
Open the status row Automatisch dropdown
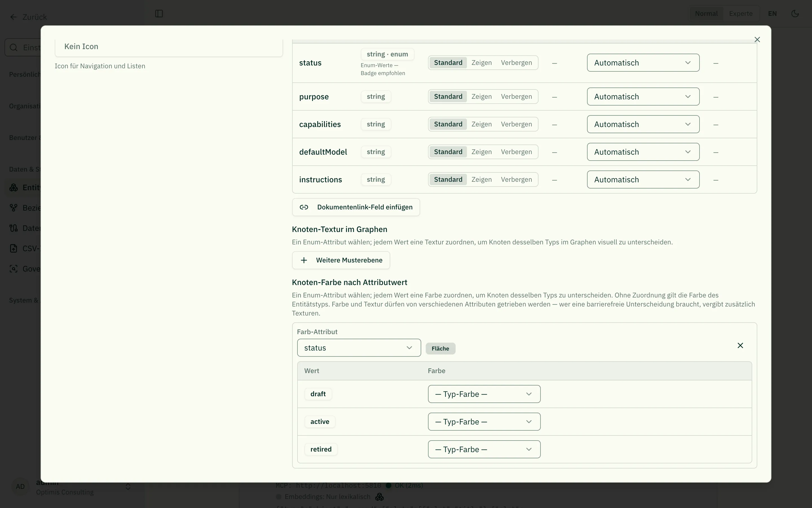tap(643, 63)
